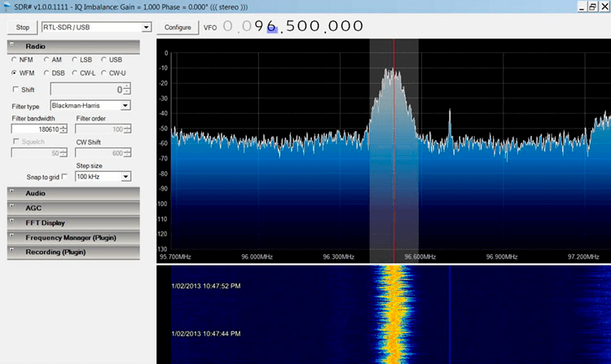
Task: Stop the radio with the Stop button
Action: tap(22, 27)
